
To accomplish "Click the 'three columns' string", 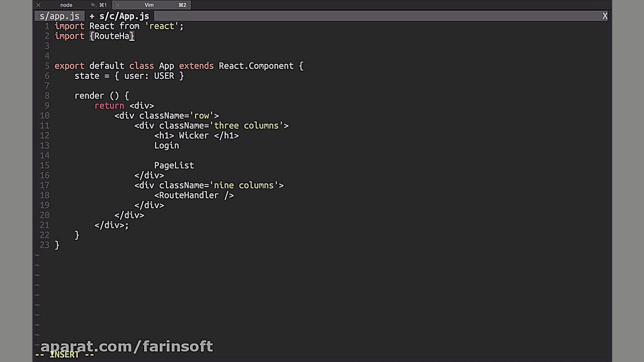I will 247,126.
